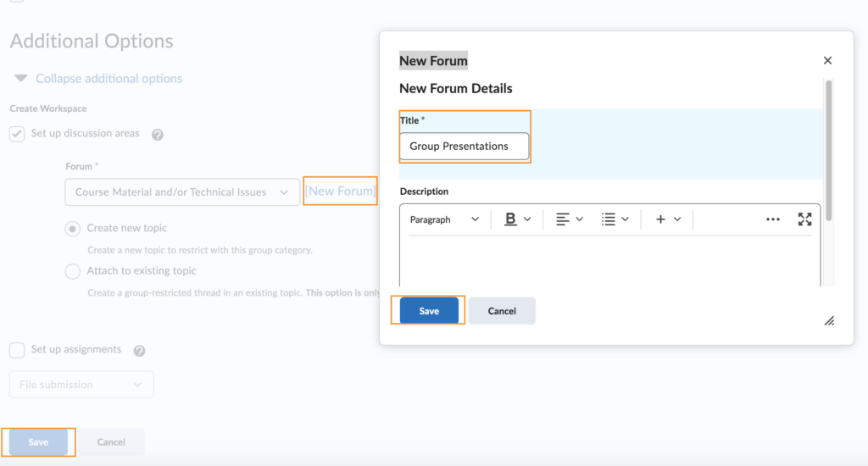Open the three-dot more actions menu
The height and width of the screenshot is (466, 868).
[772, 219]
